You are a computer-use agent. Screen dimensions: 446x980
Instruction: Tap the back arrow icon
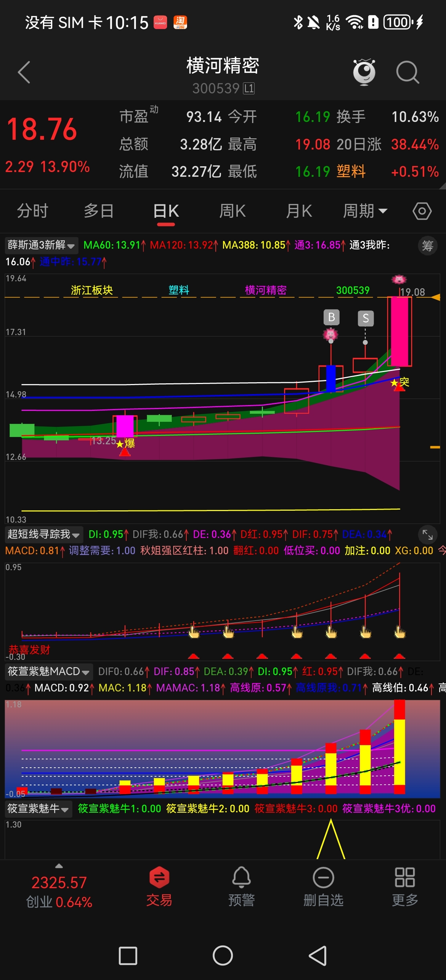click(x=24, y=72)
